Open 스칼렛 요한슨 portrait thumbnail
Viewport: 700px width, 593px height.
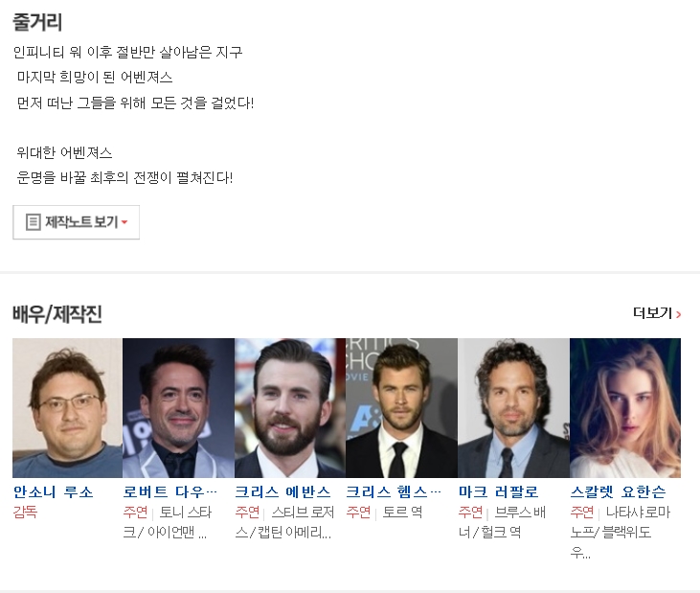click(625, 408)
